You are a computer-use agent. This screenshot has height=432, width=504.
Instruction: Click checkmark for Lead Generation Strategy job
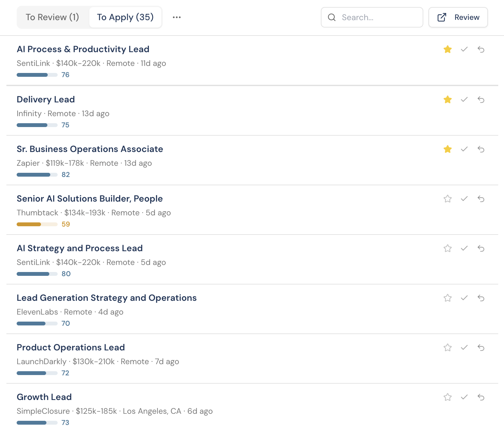coord(464,298)
